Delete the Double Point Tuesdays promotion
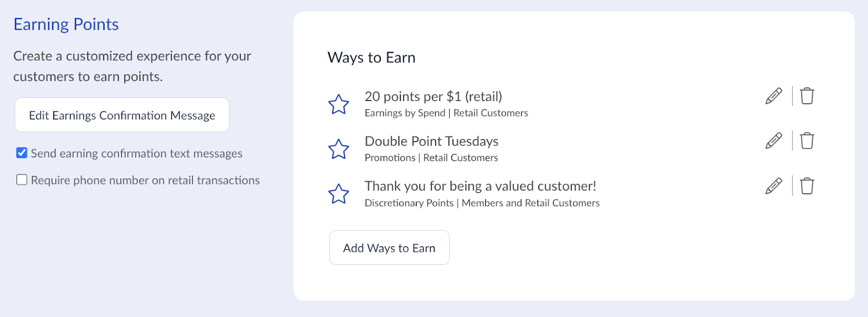This screenshot has width=868, height=317. point(807,141)
